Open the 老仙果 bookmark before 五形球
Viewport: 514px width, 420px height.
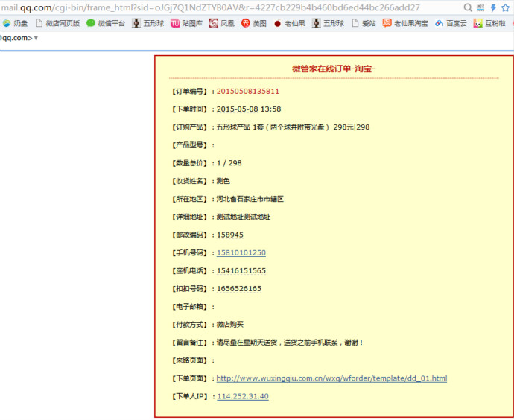click(x=290, y=23)
